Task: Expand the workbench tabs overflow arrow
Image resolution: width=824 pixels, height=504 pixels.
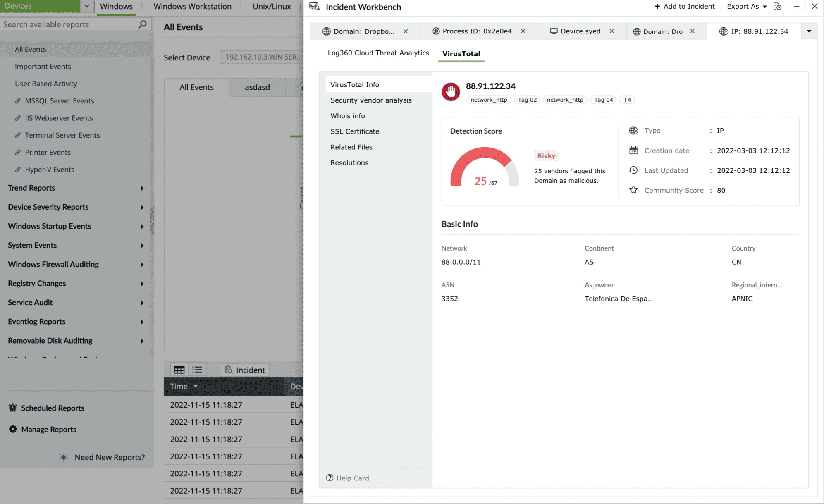Action: 809,31
